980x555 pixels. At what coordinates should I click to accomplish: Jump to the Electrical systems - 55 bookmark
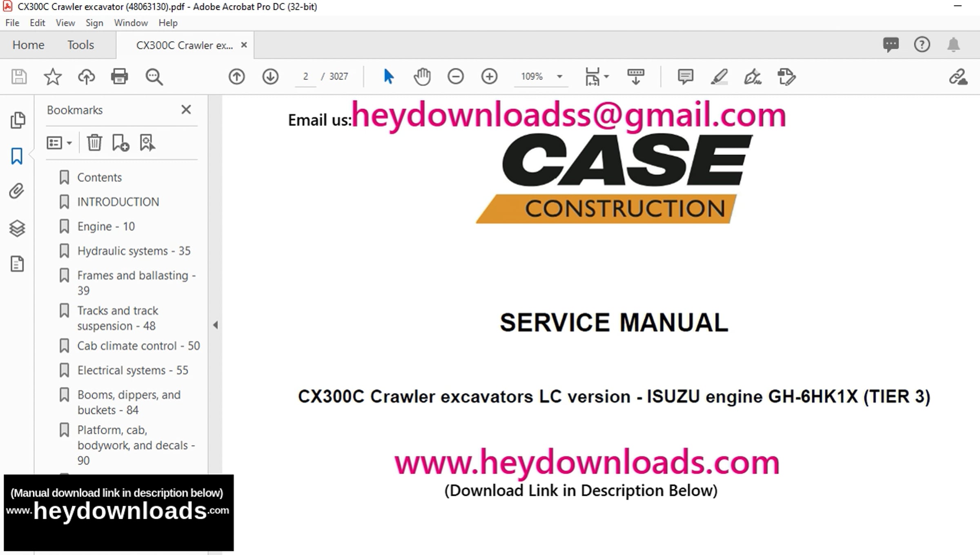[132, 370]
